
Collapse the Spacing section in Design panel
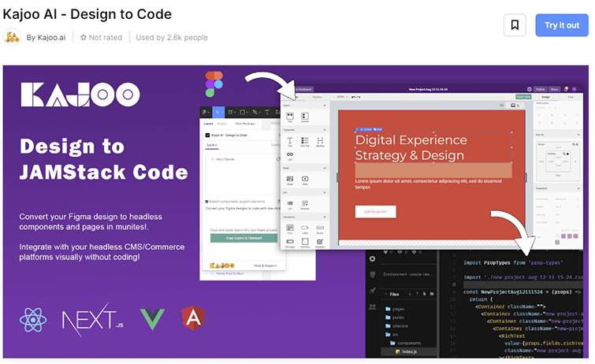point(578,135)
